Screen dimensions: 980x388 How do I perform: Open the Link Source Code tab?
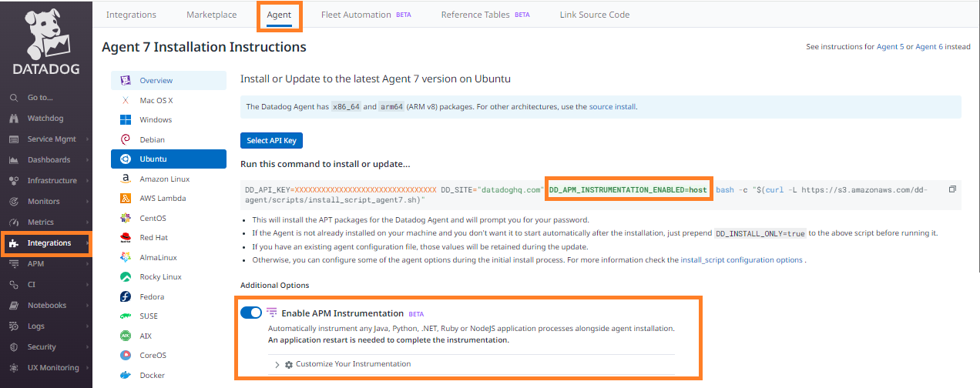[595, 15]
